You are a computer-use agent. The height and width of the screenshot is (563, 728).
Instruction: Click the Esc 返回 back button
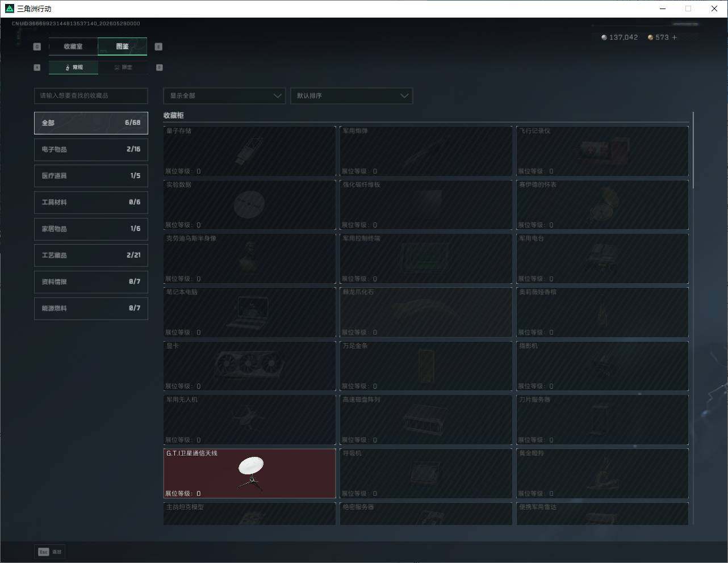click(50, 552)
